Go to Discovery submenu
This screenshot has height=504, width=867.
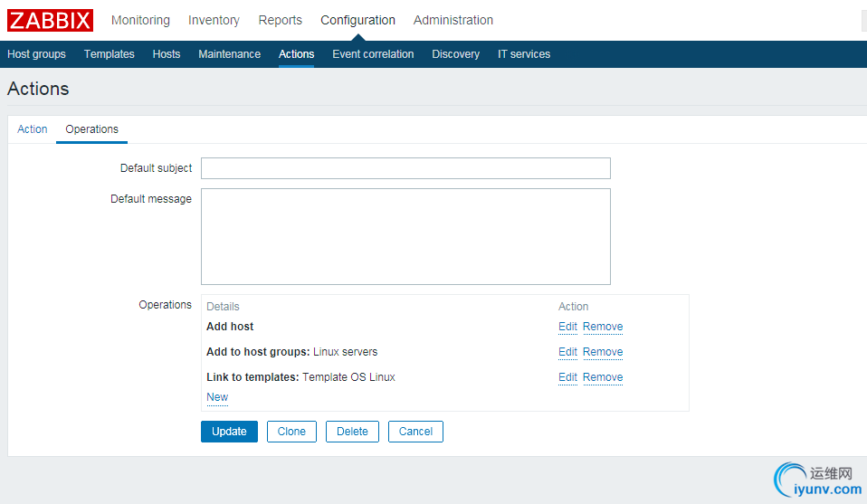click(x=455, y=54)
